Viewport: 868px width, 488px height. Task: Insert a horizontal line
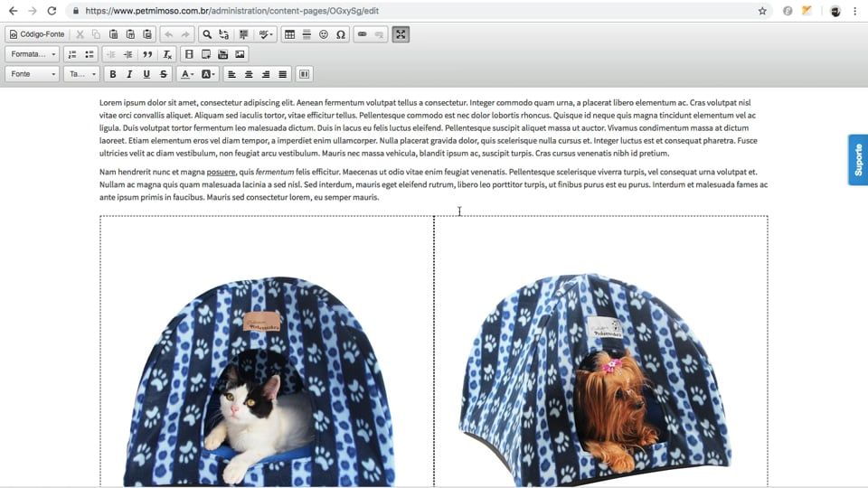tap(307, 34)
